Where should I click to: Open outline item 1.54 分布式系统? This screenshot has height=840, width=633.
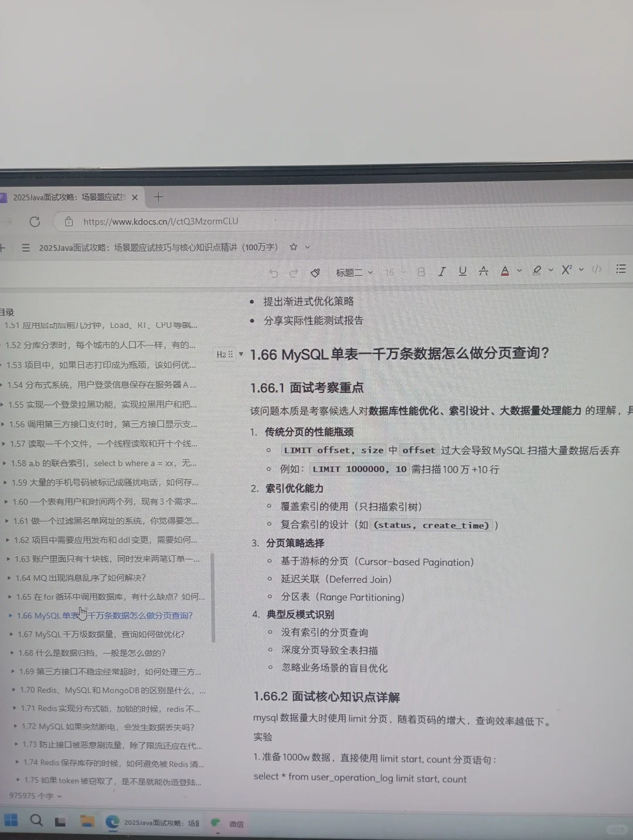pyautogui.click(x=102, y=385)
